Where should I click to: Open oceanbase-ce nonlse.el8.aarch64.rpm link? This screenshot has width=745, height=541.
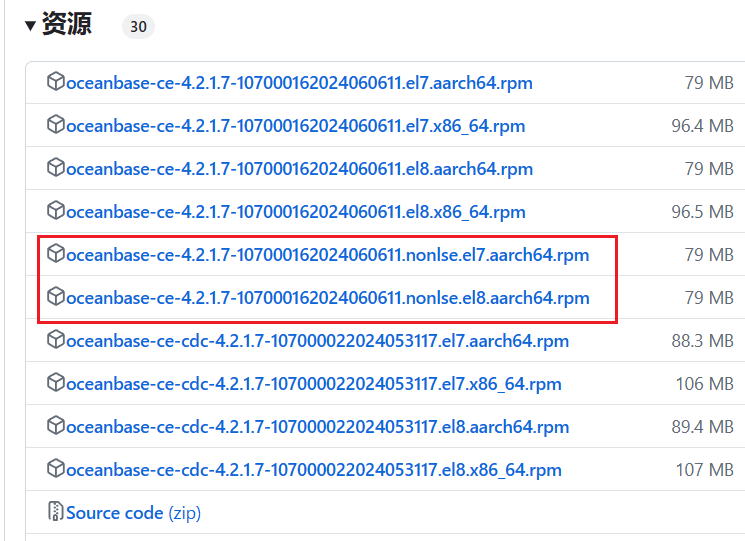[327, 298]
